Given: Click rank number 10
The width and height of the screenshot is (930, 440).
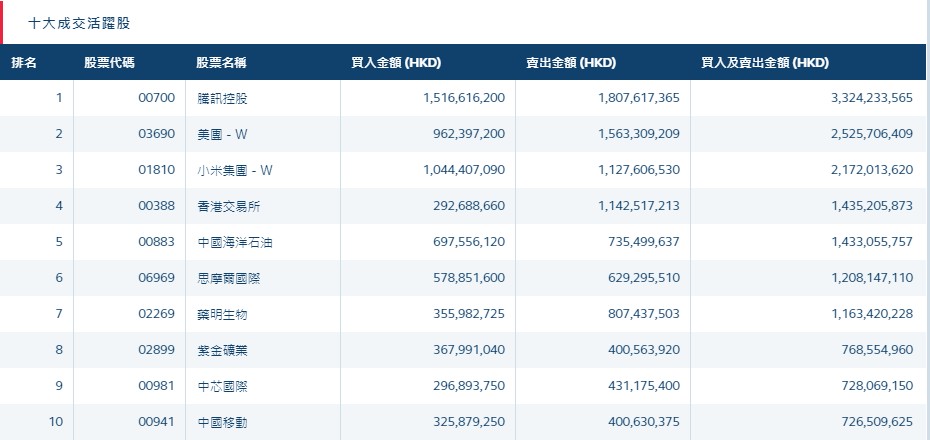Looking at the screenshot, I should tap(56, 422).
